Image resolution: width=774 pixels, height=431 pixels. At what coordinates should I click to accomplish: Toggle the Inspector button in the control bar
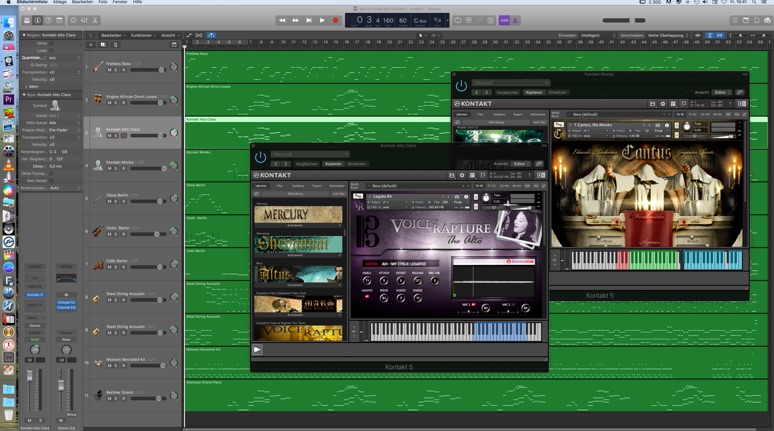pyautogui.click(x=38, y=20)
